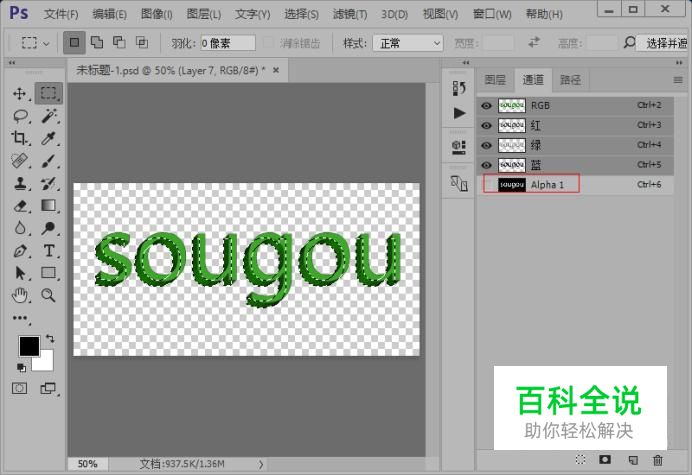The image size is (692, 475).
Task: Delete the current channel
Action: [658, 460]
